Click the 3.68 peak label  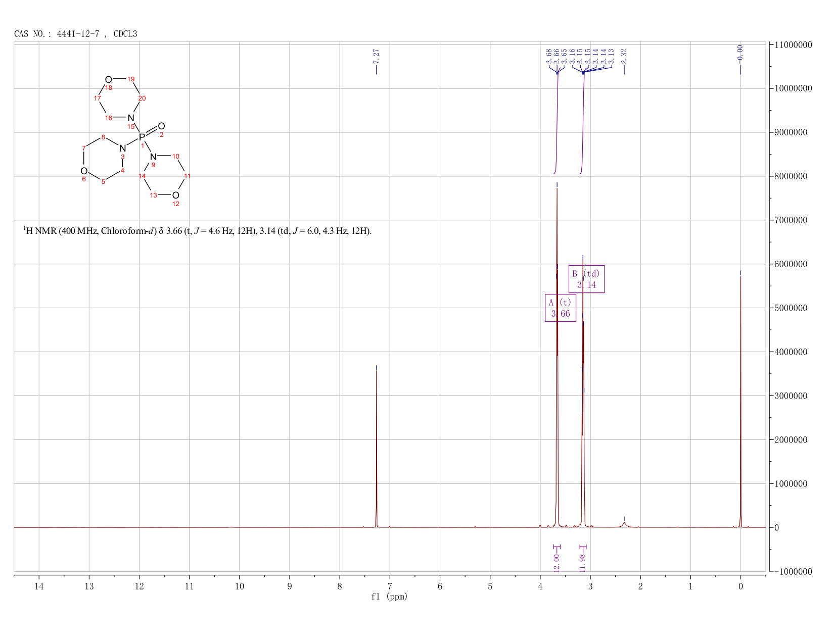[549, 57]
